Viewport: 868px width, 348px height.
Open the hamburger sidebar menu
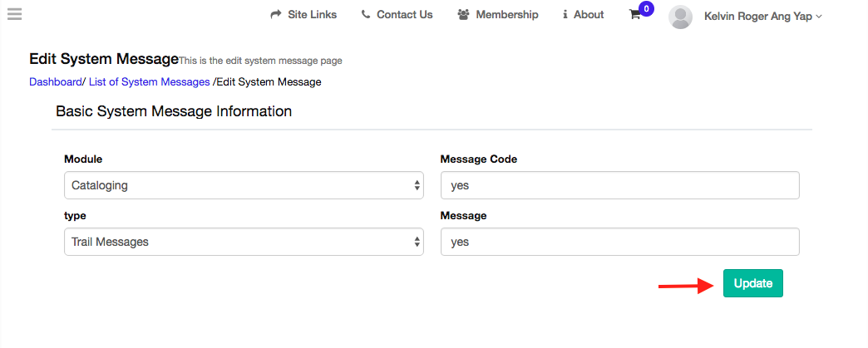tap(14, 14)
